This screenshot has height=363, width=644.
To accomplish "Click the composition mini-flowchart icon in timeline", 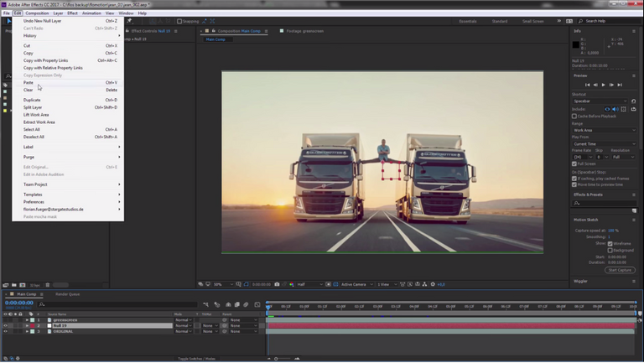I will pos(205,304).
